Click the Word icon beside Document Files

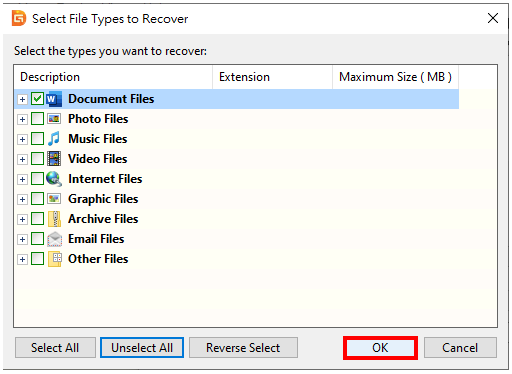click(54, 99)
